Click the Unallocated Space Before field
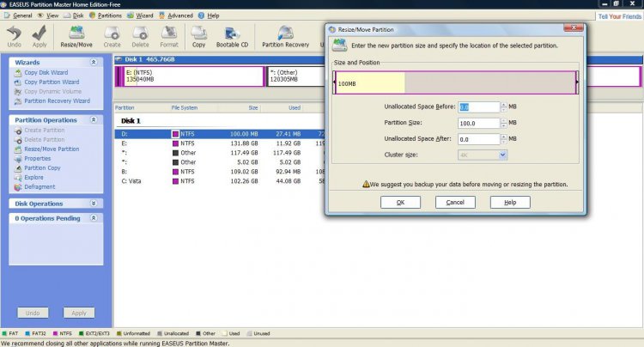The height and width of the screenshot is (347, 644). coord(479,107)
